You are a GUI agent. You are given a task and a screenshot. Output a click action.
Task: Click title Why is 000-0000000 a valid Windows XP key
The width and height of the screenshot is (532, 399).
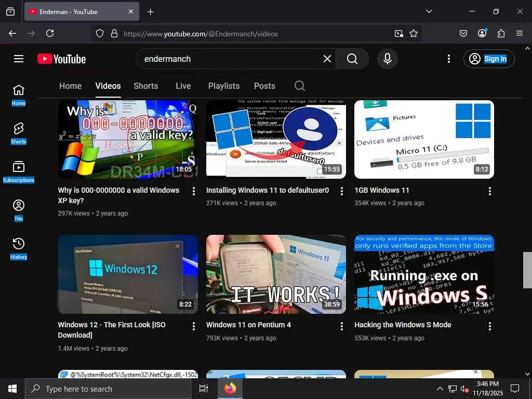coord(118,195)
